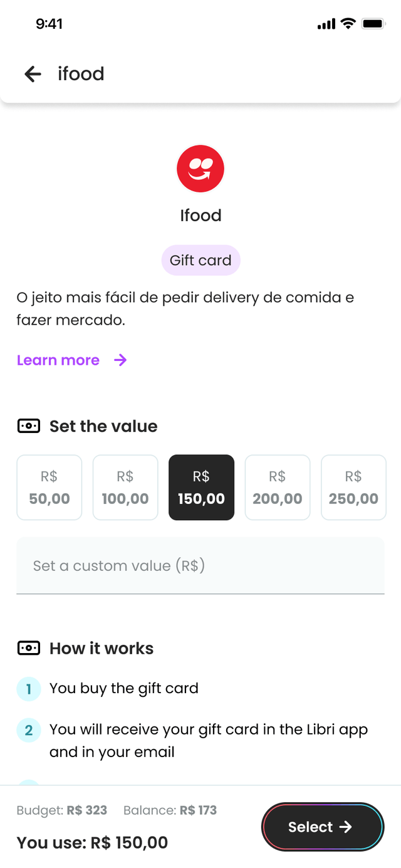Pick the R$ 150,00 selected amount
The image size is (401, 868).
[201, 488]
